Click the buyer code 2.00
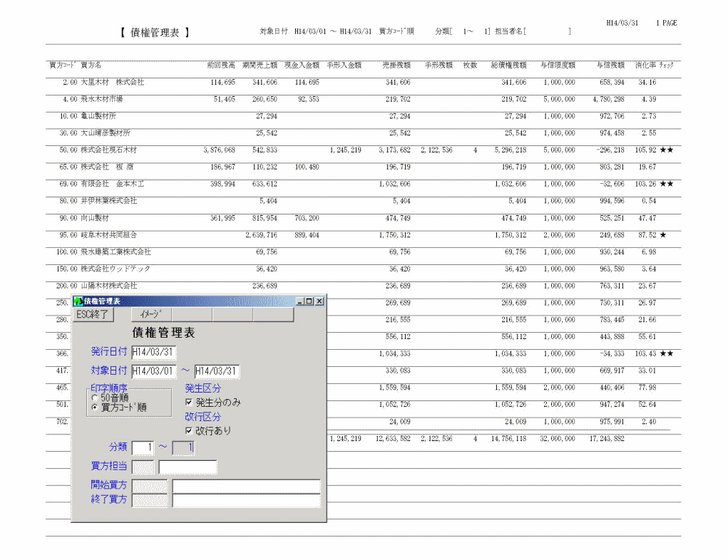 pyautogui.click(x=70, y=82)
